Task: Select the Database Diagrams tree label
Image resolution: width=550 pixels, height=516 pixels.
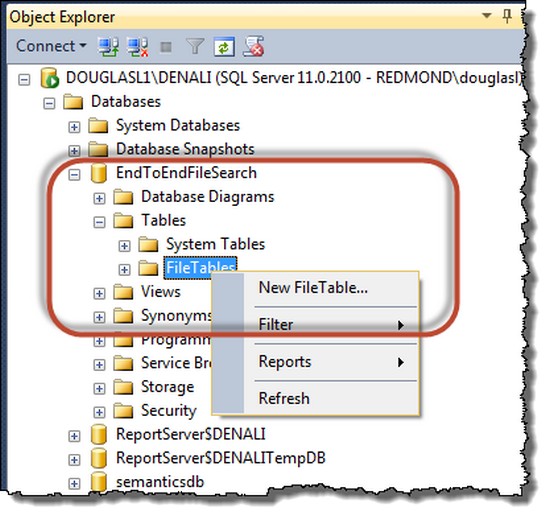Action: 208,197
